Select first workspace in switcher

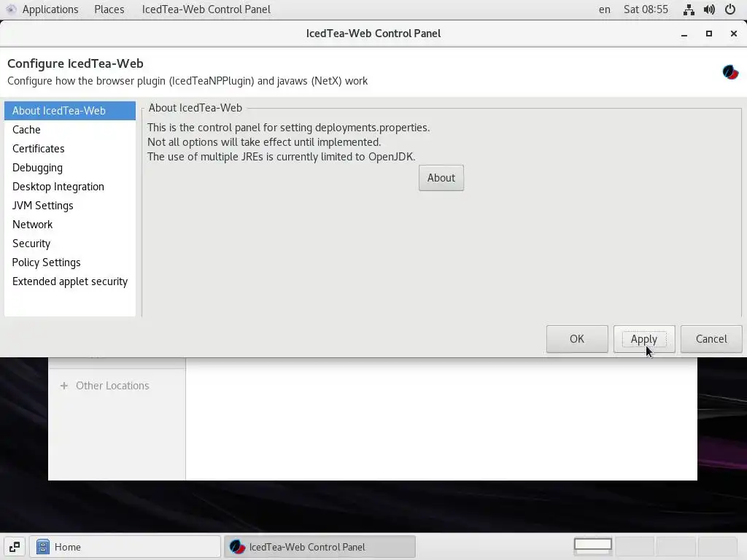(593, 545)
